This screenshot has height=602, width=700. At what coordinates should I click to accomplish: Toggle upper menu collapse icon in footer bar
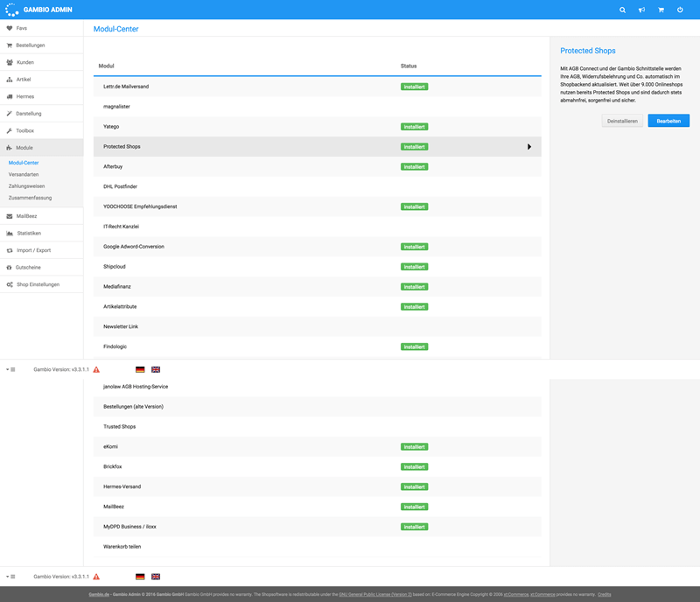10,370
